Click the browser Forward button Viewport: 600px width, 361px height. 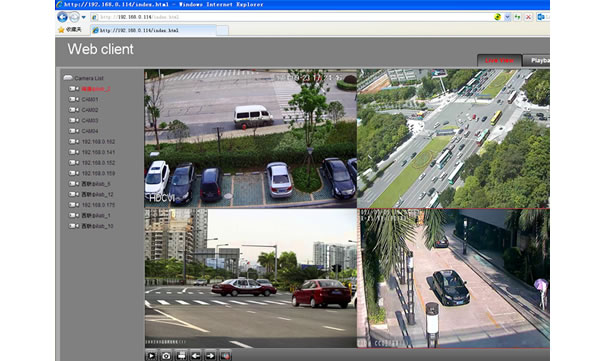click(74, 17)
